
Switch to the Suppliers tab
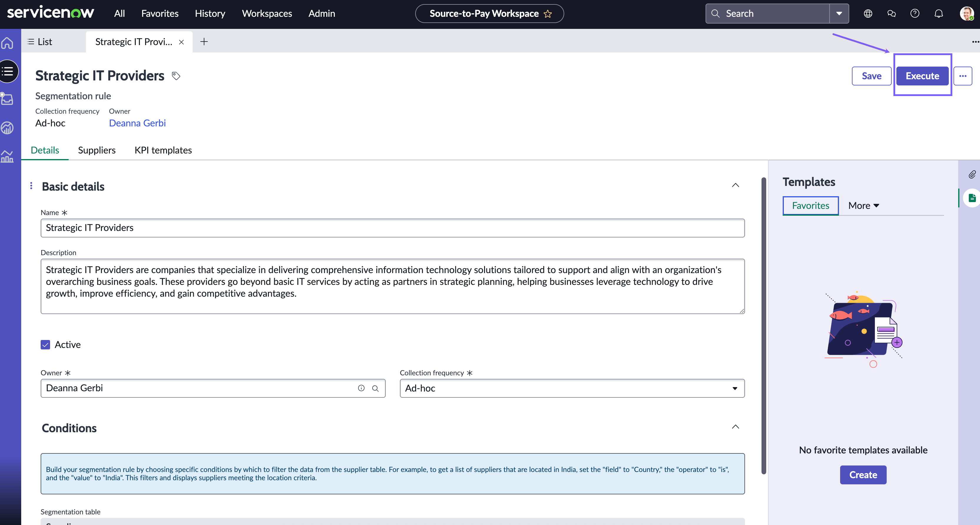click(x=97, y=150)
